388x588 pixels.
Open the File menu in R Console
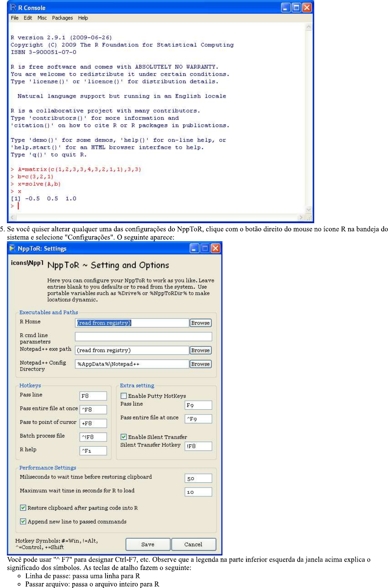click(15, 18)
